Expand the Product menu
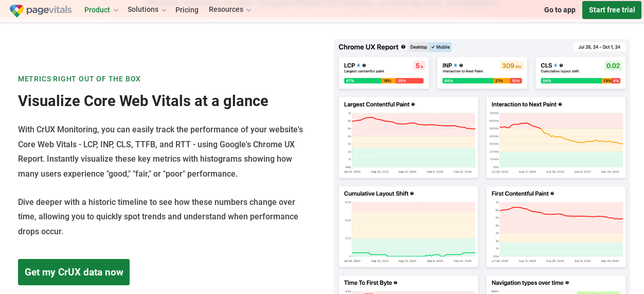The height and width of the screenshot is (294, 644). (x=101, y=10)
